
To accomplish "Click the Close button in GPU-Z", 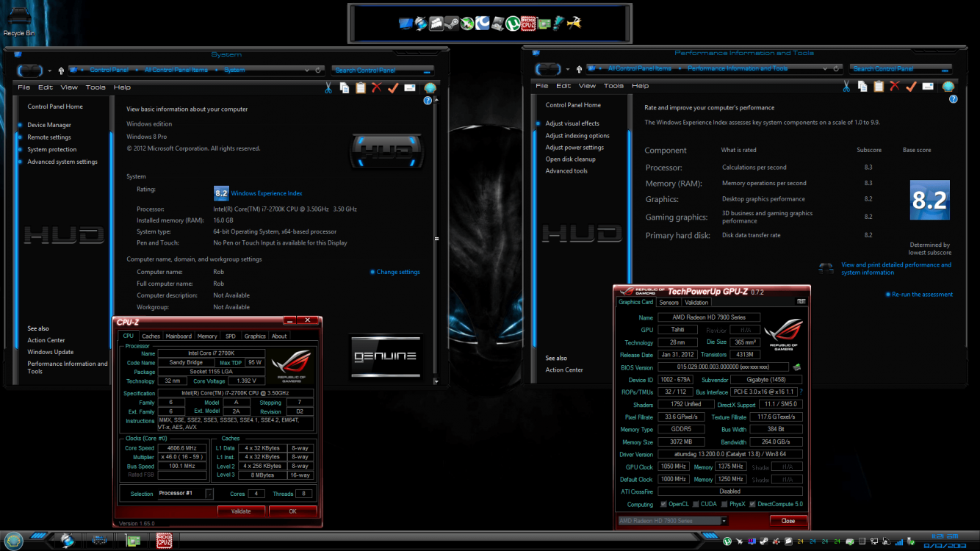I will point(788,520).
